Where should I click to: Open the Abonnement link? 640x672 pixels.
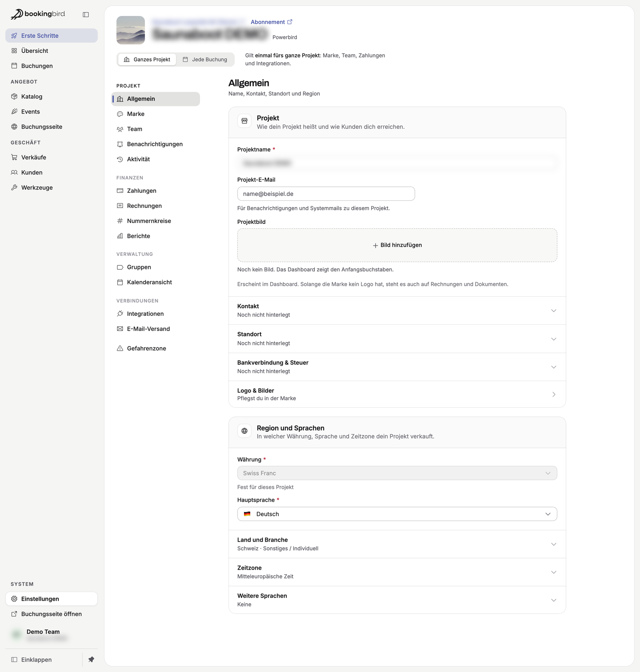(x=271, y=22)
